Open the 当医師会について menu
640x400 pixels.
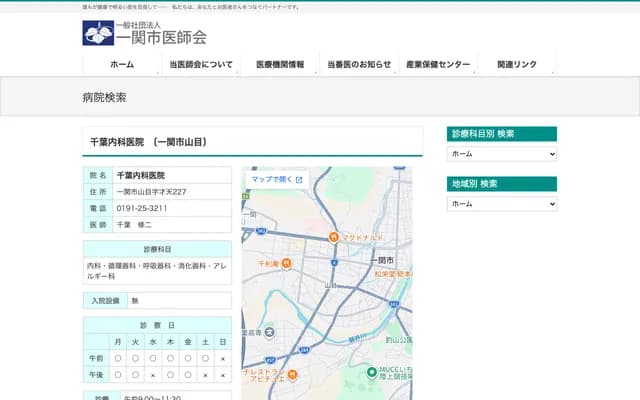point(201,64)
